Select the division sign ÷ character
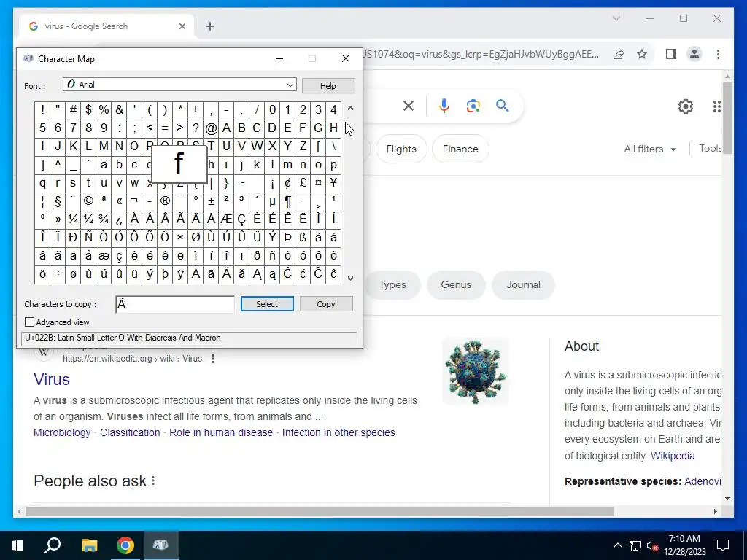The height and width of the screenshot is (560, 747). pos(58,274)
